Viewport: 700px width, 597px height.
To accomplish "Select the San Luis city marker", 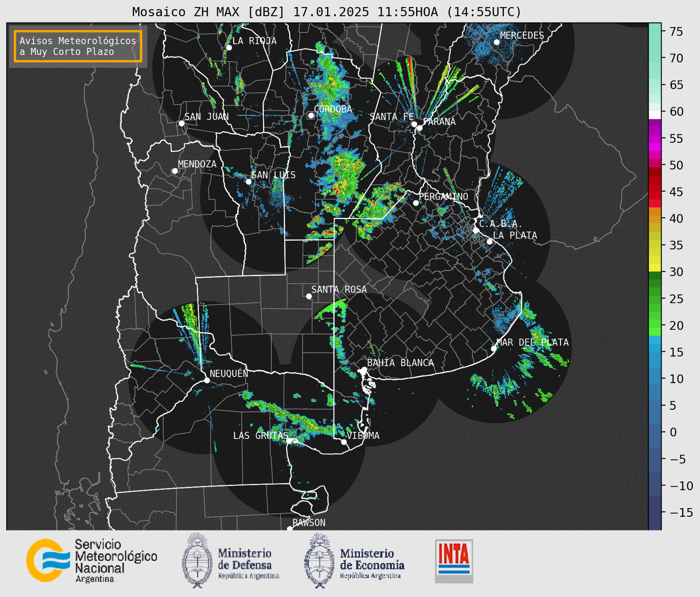I will [x=249, y=181].
